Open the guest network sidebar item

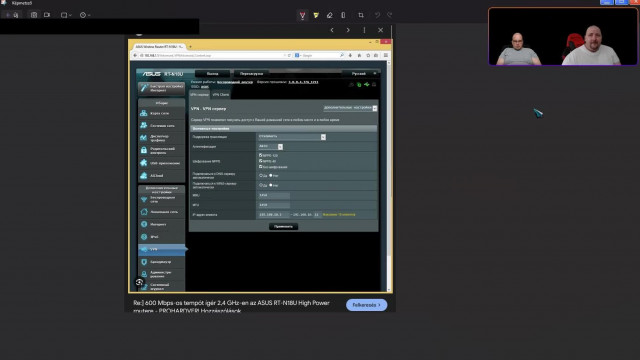coord(162,126)
